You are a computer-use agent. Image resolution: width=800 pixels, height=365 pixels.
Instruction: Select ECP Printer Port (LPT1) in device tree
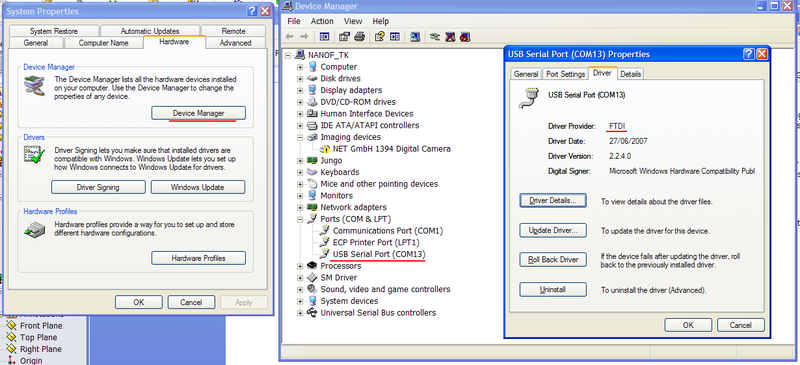376,242
